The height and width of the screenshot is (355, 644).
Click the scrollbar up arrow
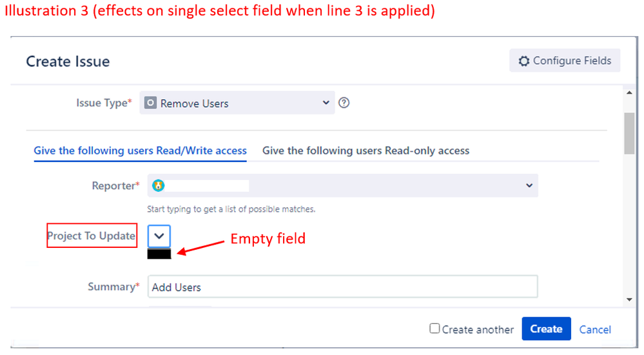[x=629, y=93]
